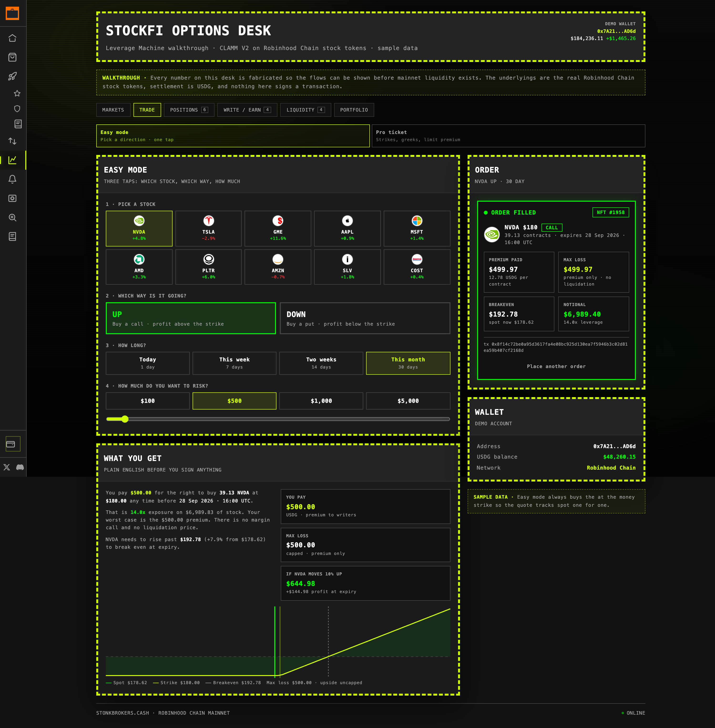Pick the COST stock logo card
The width and height of the screenshot is (715, 728).
417,267
